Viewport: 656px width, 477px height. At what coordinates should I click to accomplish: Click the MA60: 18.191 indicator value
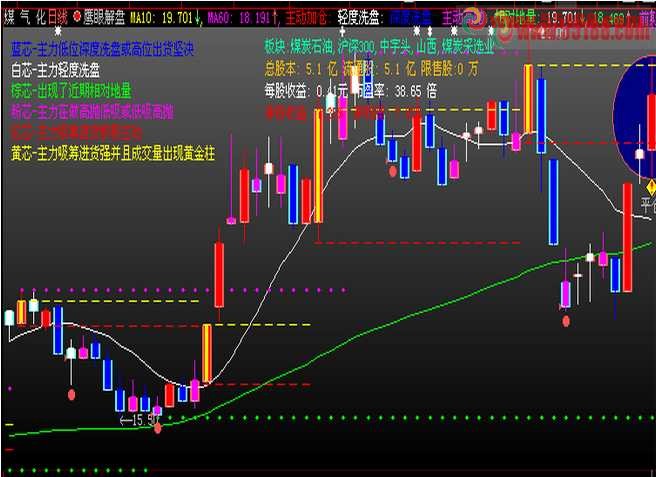[239, 18]
